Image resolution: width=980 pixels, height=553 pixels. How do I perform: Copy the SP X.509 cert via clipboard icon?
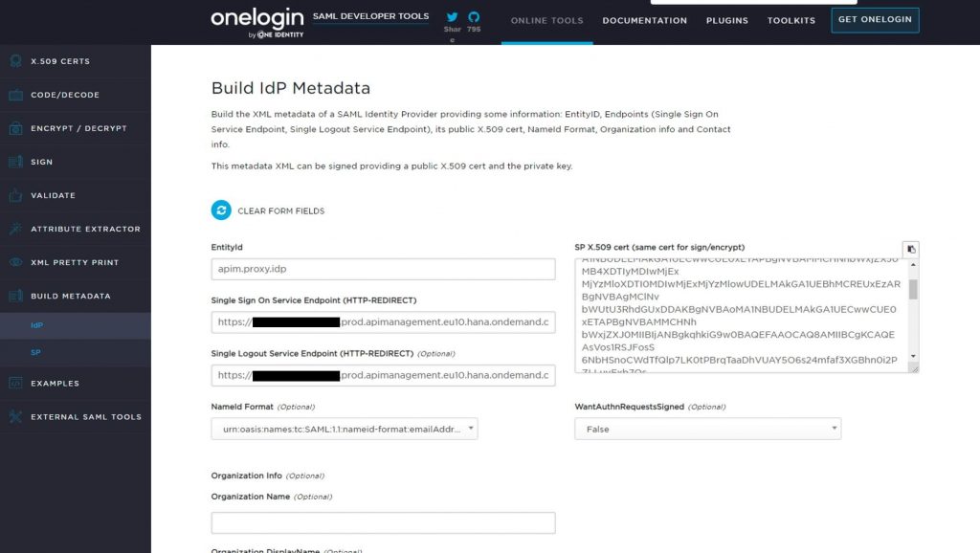coord(911,250)
